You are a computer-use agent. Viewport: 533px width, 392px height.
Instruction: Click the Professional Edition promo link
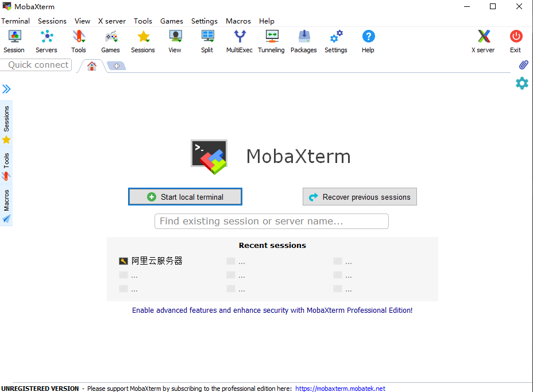click(272, 310)
